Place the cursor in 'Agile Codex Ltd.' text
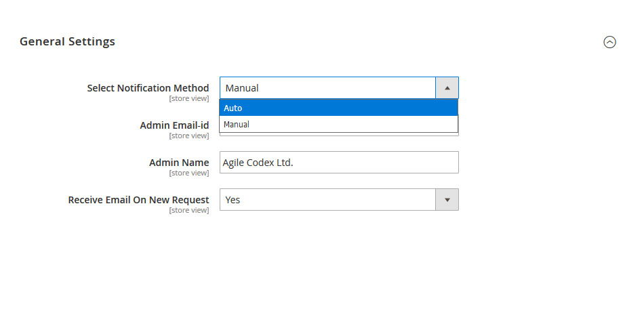 258,163
